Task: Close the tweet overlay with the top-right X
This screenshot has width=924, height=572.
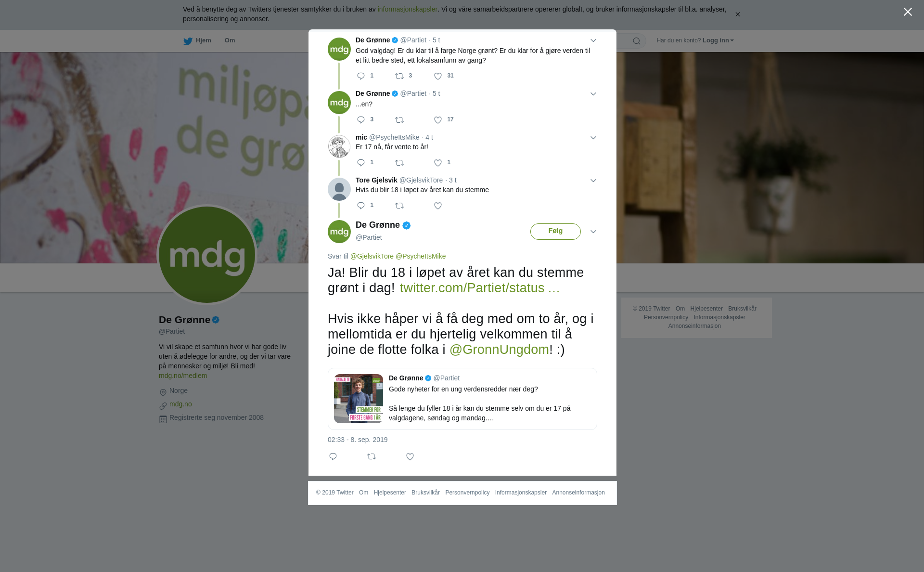Action: (x=908, y=12)
